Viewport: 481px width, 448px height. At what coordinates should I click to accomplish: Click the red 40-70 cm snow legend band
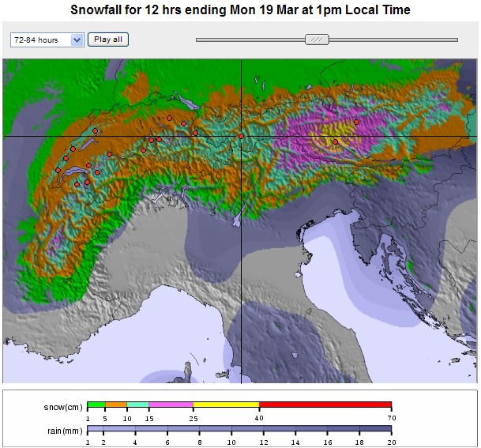point(325,405)
